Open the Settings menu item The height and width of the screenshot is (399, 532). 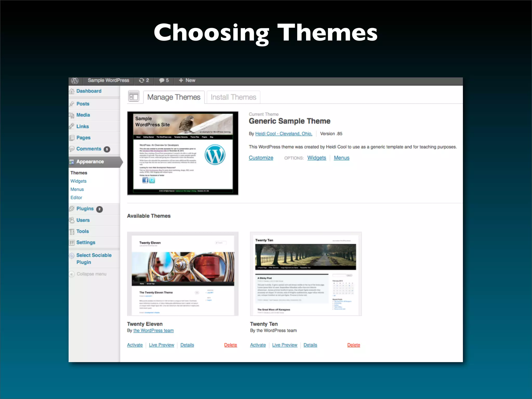coord(86,243)
